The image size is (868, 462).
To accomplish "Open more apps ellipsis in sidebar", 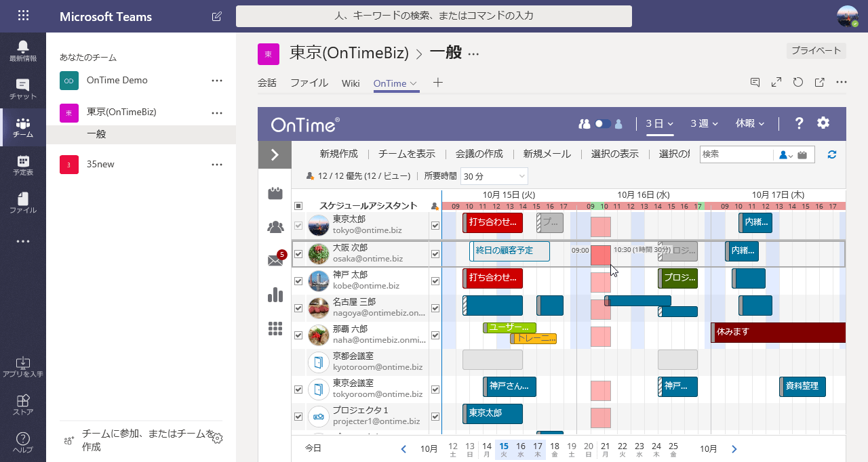I will (23, 241).
